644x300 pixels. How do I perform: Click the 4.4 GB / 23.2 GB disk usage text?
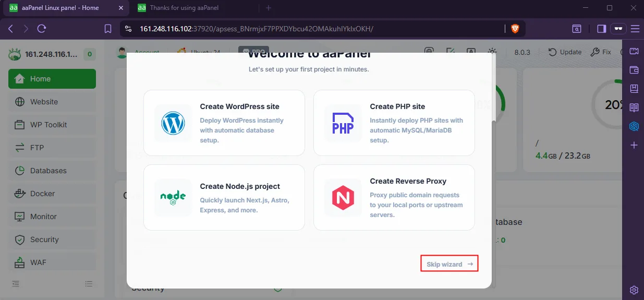[563, 155]
